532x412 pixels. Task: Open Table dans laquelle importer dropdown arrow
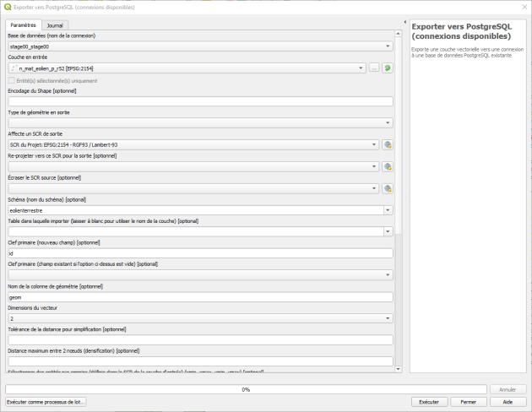(x=388, y=231)
